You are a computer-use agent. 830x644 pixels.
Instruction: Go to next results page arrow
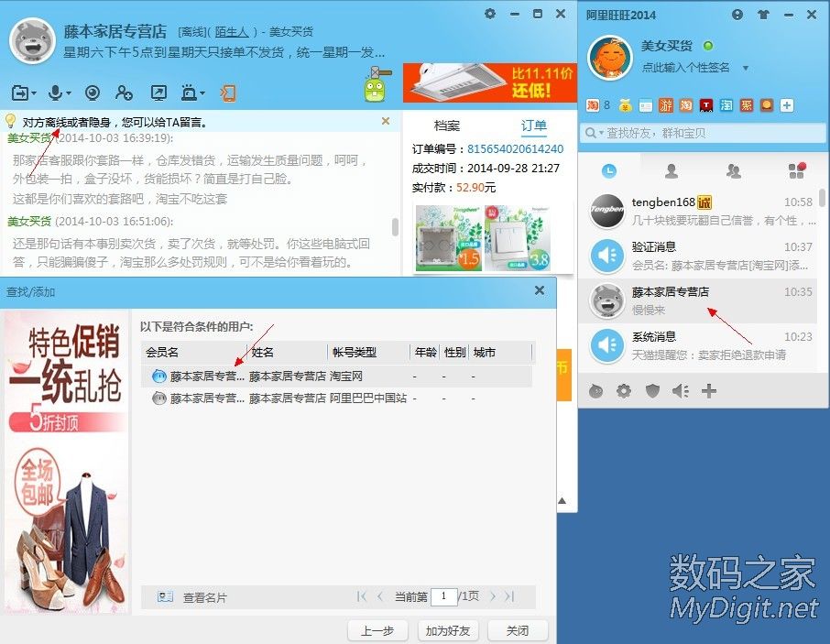493,596
